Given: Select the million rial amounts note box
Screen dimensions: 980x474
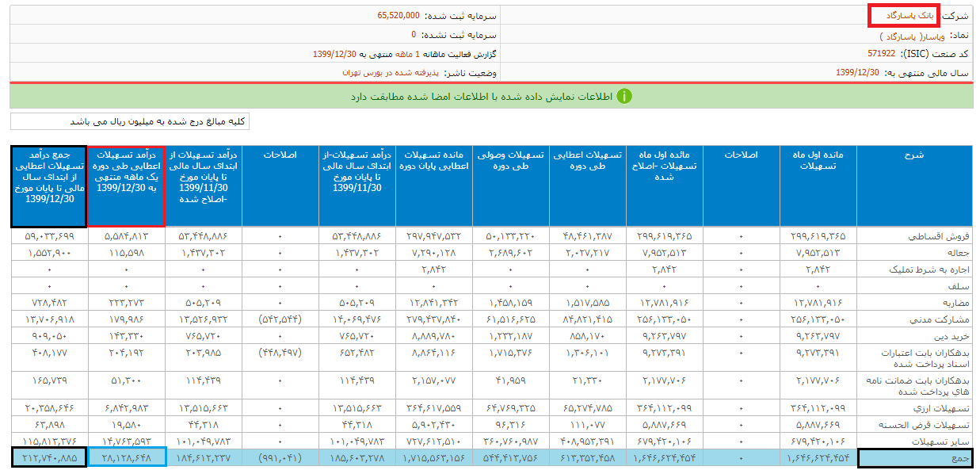Looking at the screenshot, I should coord(129,121).
